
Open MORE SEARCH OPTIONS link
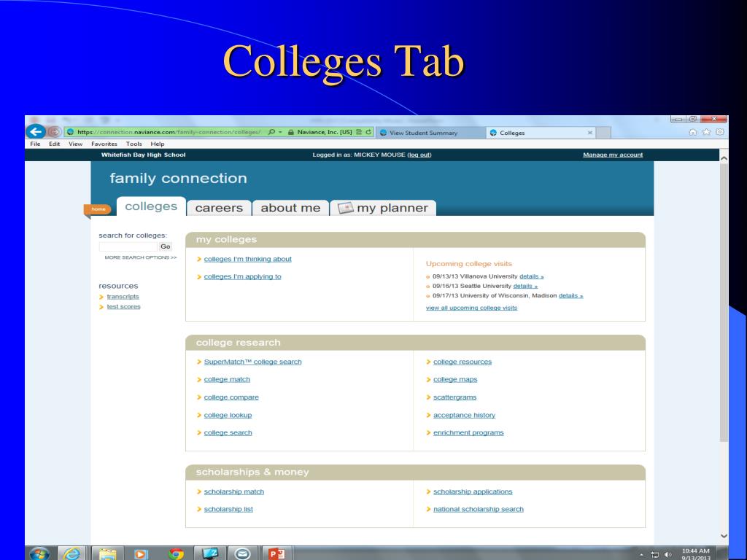(141, 257)
